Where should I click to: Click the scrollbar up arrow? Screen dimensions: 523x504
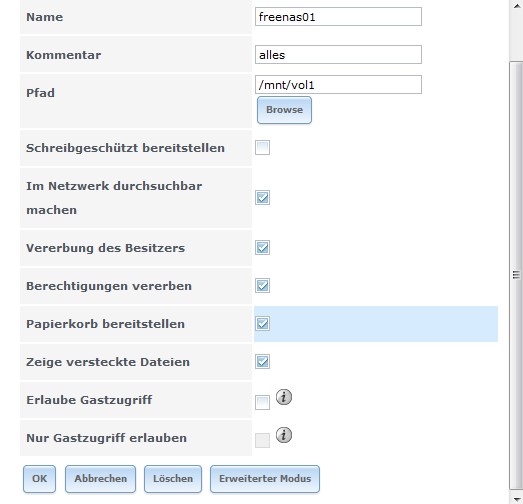pyautogui.click(x=516, y=6)
